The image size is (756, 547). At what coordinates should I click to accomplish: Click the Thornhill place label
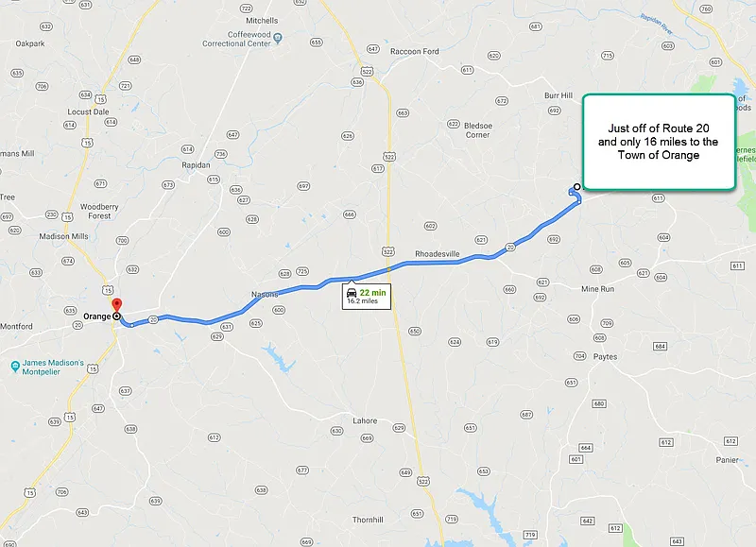click(368, 520)
